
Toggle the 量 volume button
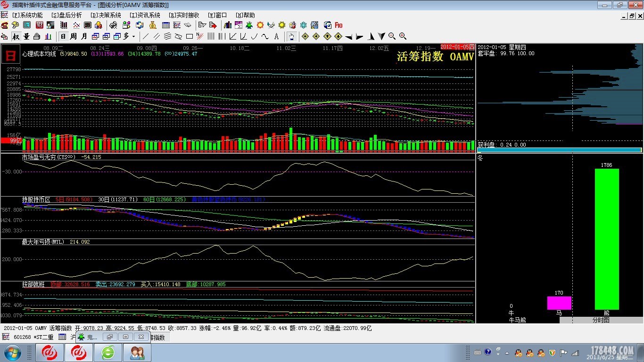26,36
